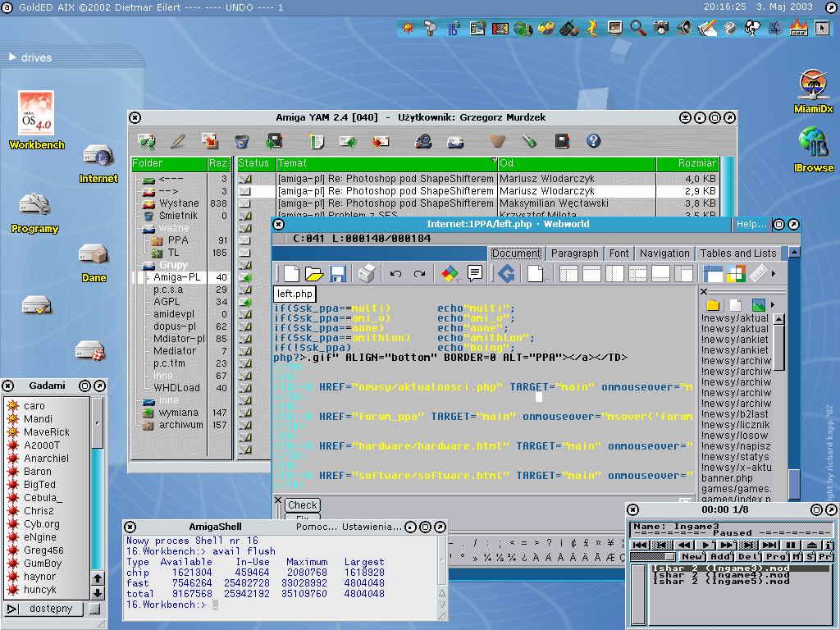Click the Help... button in GoldED title bar
840x630 pixels.
[x=751, y=224]
